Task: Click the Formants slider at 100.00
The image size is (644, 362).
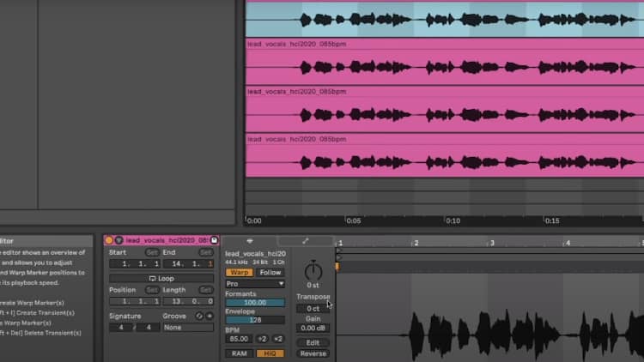Action: tap(255, 303)
